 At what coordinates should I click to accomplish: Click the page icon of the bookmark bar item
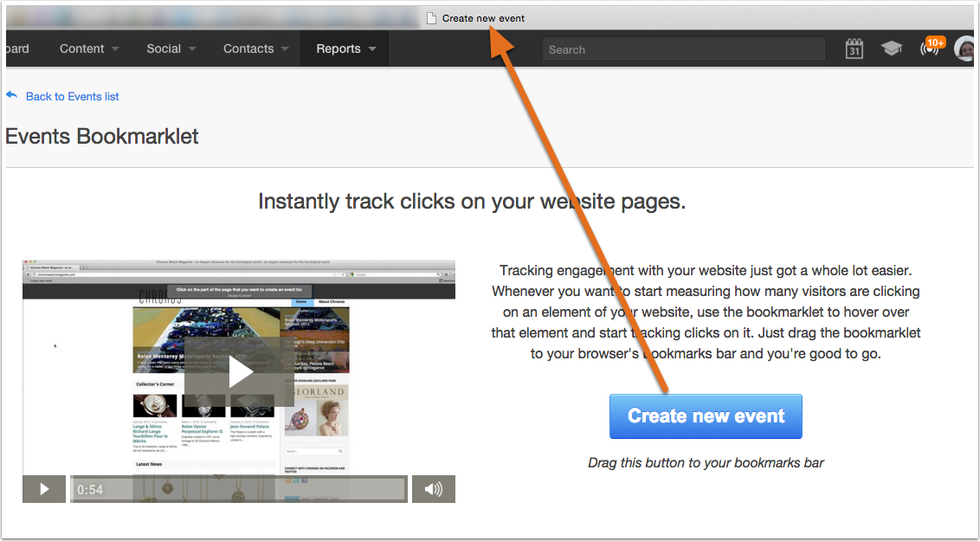pyautogui.click(x=431, y=18)
